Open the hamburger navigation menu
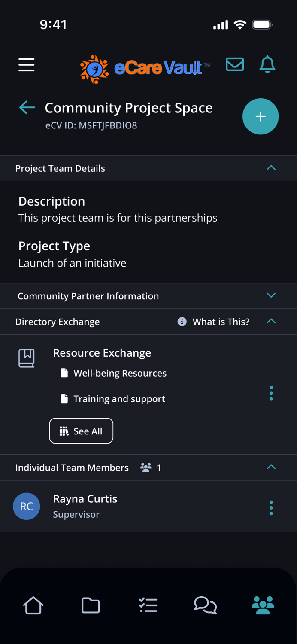The image size is (297, 644). 26,65
